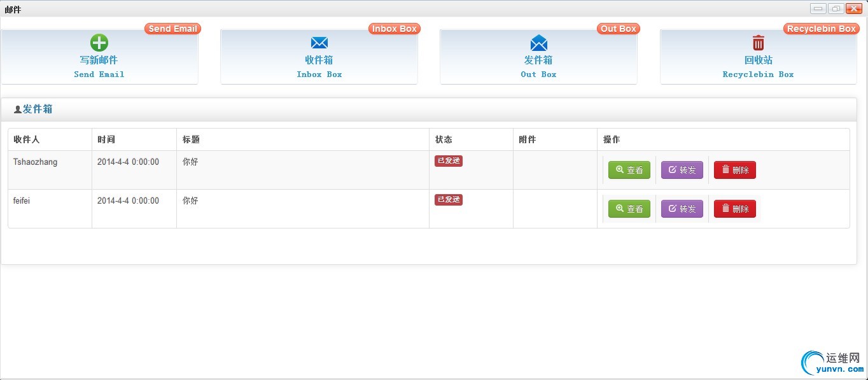Click the 已发送 status badge for feifei

pos(449,200)
